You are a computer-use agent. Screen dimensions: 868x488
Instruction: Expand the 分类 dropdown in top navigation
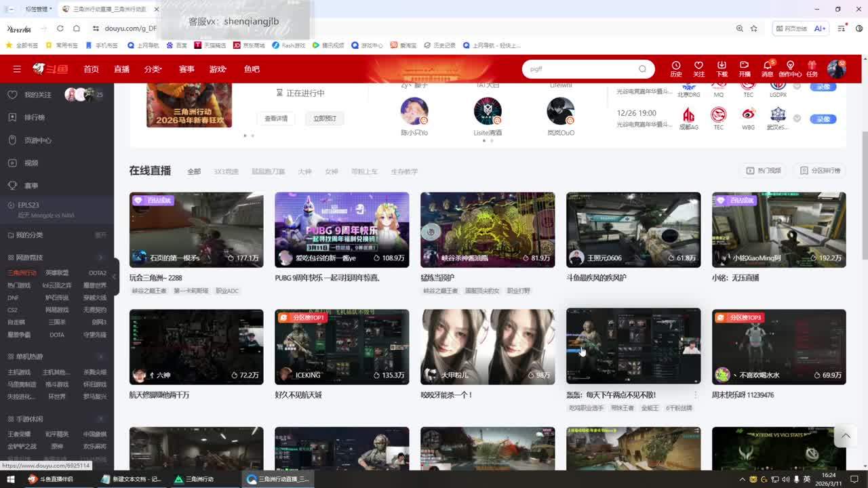(153, 69)
